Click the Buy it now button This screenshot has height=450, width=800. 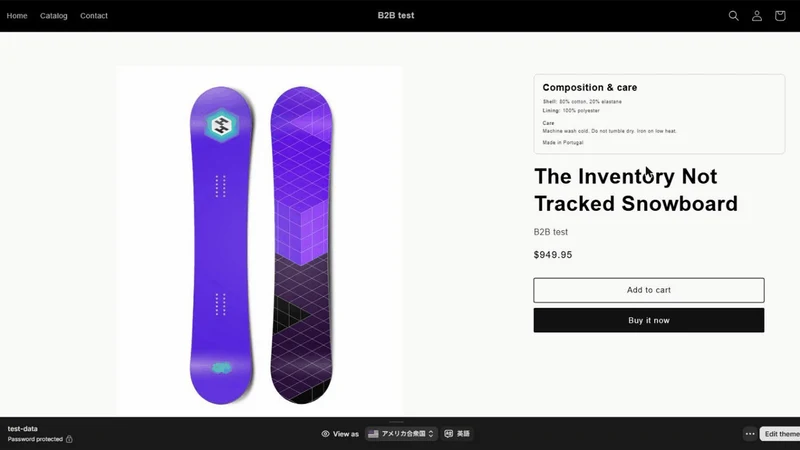pos(648,320)
